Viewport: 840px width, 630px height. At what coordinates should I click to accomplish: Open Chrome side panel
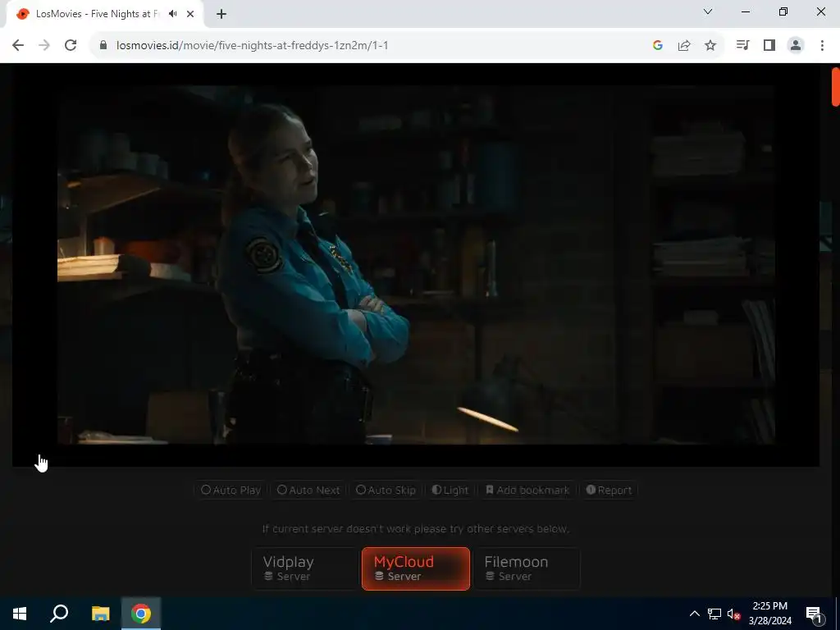pos(769,46)
